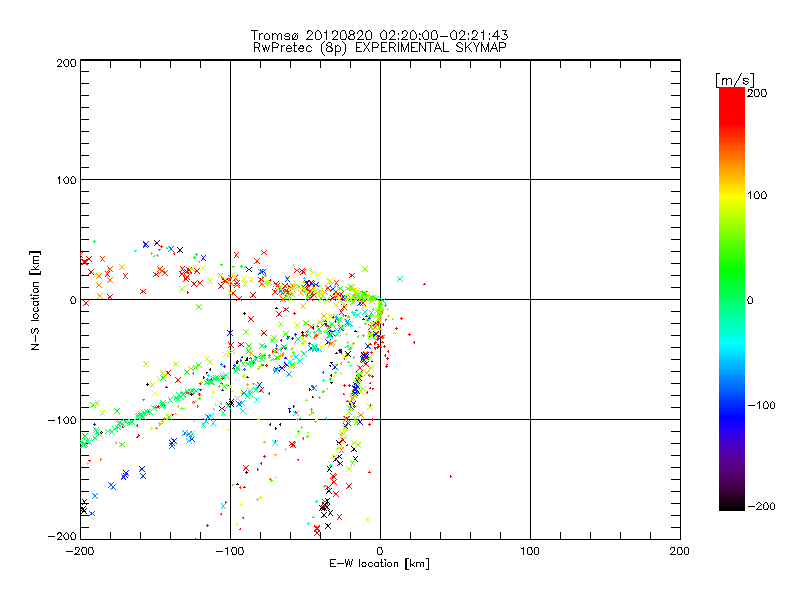Click the title 'Tromsø 20120820 02:20:00-02:21:43'
The height and width of the screenshot is (600, 800).
coord(379,35)
